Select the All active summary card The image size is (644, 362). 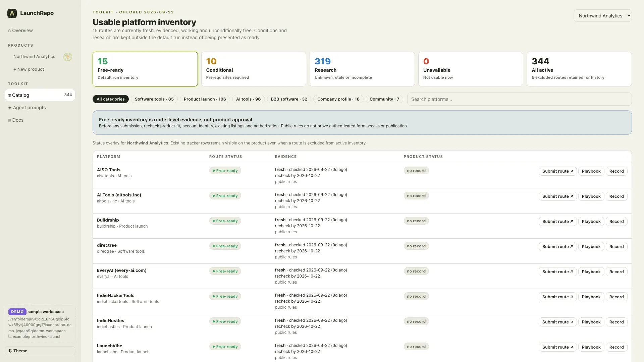579,69
